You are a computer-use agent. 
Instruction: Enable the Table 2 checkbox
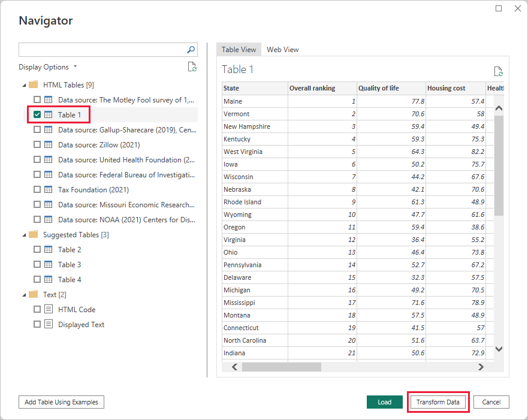pyautogui.click(x=37, y=250)
